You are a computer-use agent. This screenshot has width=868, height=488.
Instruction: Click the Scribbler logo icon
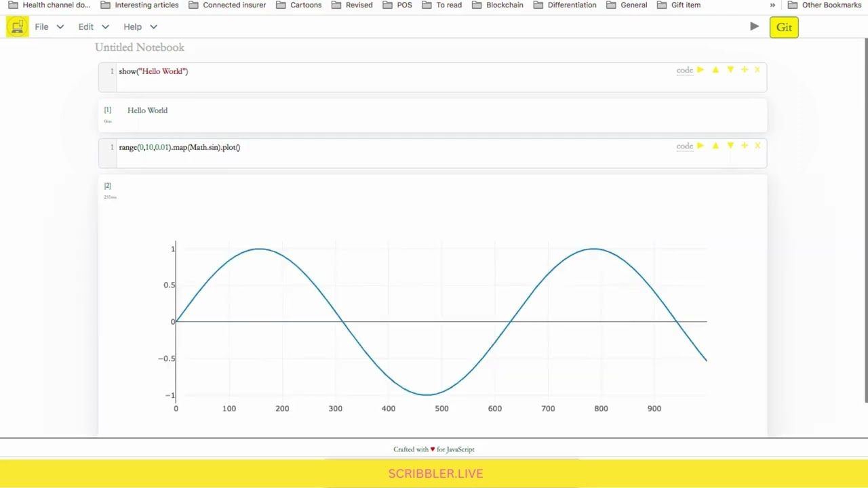click(18, 27)
